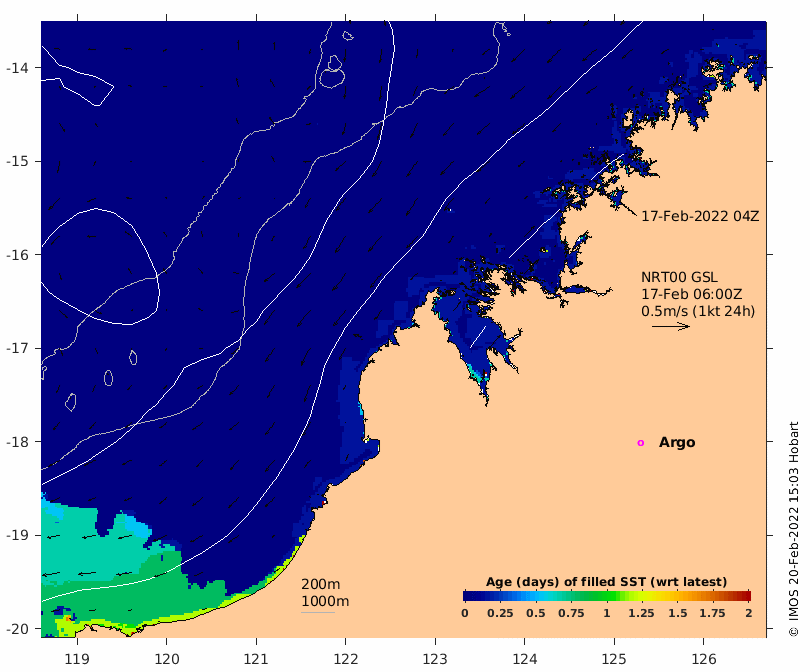The width and height of the screenshot is (810, 672).
Task: Click the longitude axis label 120
Action: pos(167,659)
